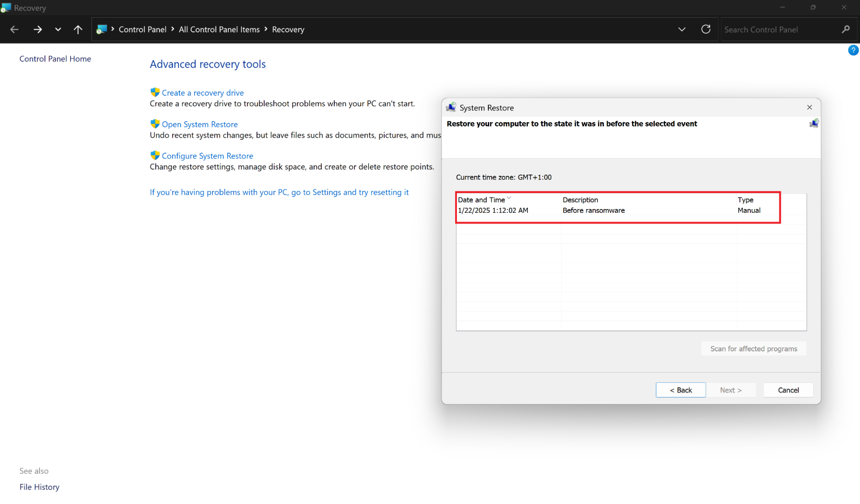Click the 1/22/2025 1:12:02 AM date cell
The height and width of the screenshot is (504, 860).
(493, 210)
